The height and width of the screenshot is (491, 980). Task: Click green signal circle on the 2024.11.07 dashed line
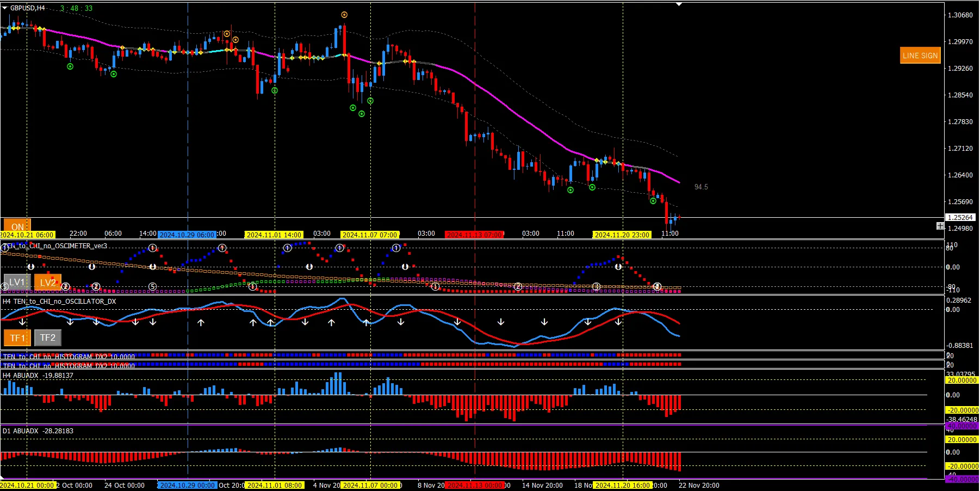click(x=370, y=101)
